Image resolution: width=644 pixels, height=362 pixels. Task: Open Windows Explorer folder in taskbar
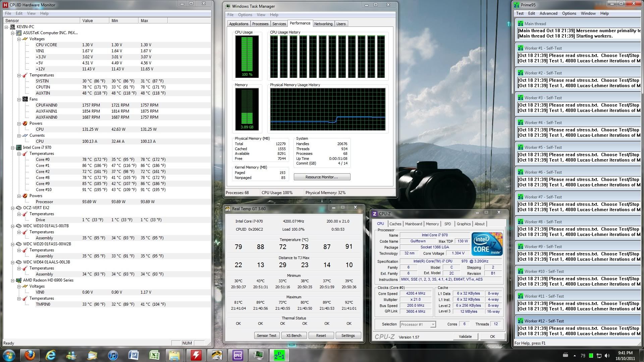(175, 355)
